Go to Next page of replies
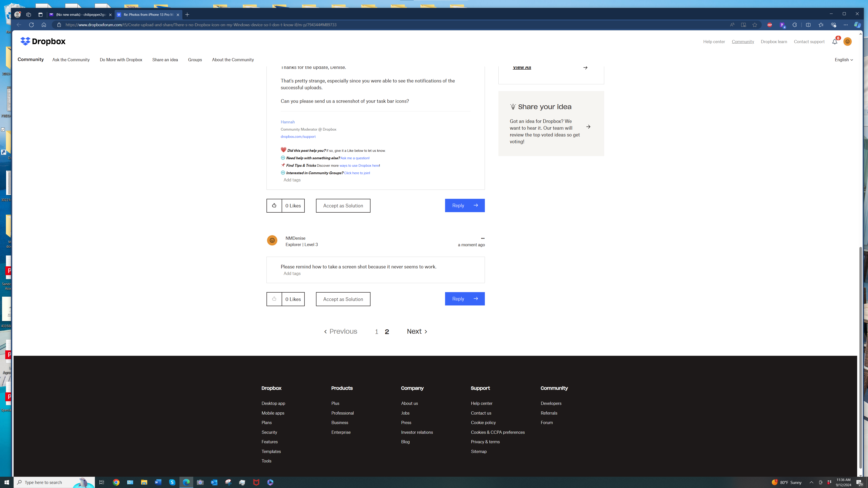This screenshot has height=488, width=868. [x=417, y=331]
